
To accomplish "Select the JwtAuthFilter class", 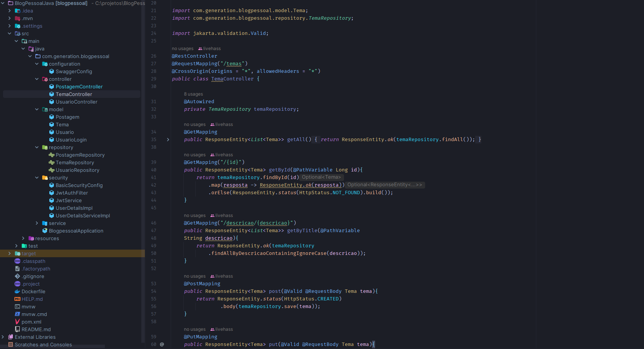I will pos(72,193).
